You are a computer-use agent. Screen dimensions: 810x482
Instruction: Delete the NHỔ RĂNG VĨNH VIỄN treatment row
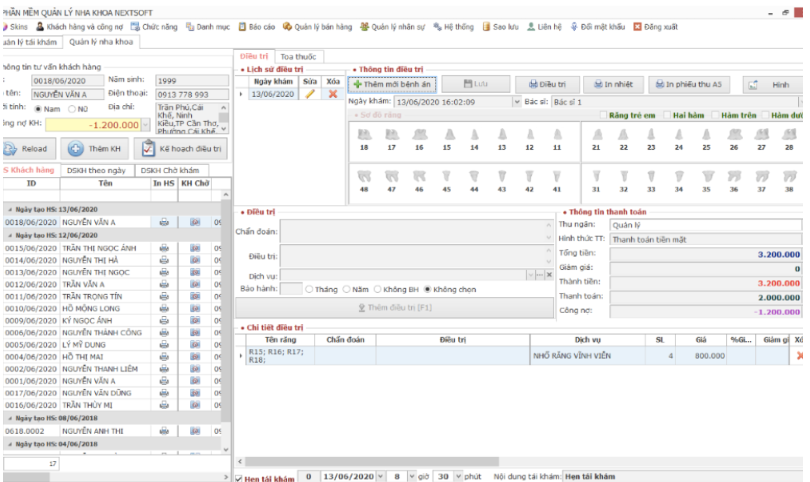click(x=798, y=355)
